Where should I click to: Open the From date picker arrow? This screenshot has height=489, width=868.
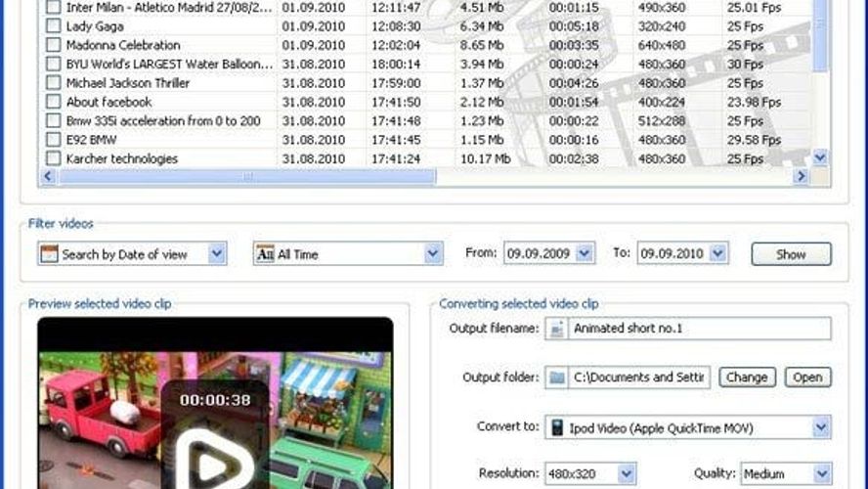click(x=585, y=253)
